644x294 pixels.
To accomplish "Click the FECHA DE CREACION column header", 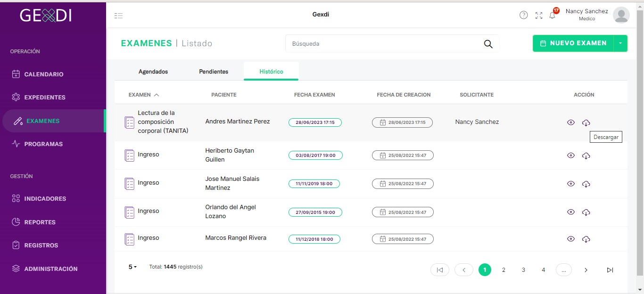I will coord(404,95).
